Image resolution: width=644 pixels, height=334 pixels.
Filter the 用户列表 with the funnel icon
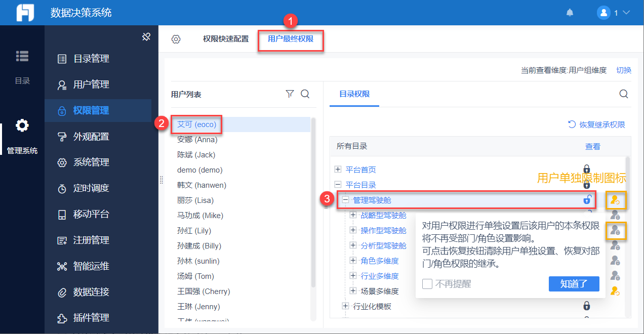click(x=290, y=94)
